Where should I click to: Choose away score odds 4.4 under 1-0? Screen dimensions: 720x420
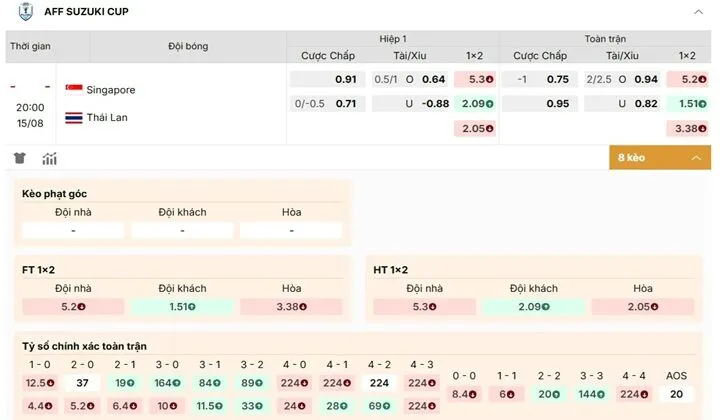(40, 406)
